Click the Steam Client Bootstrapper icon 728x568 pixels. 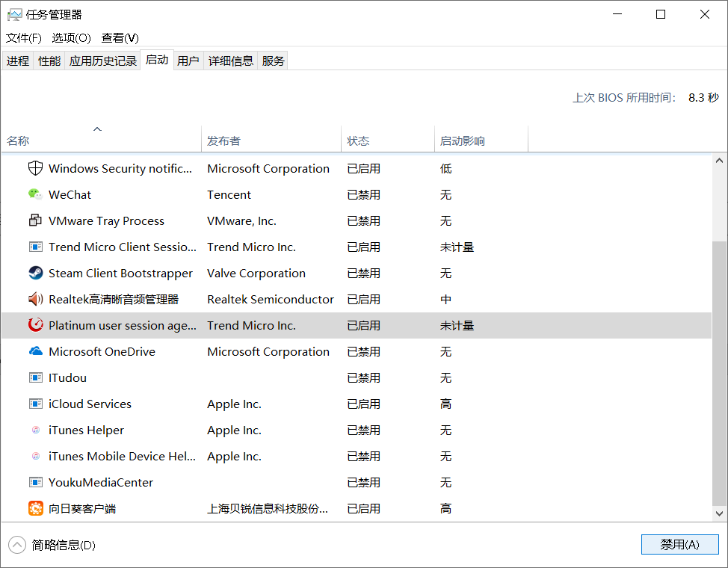[35, 273]
